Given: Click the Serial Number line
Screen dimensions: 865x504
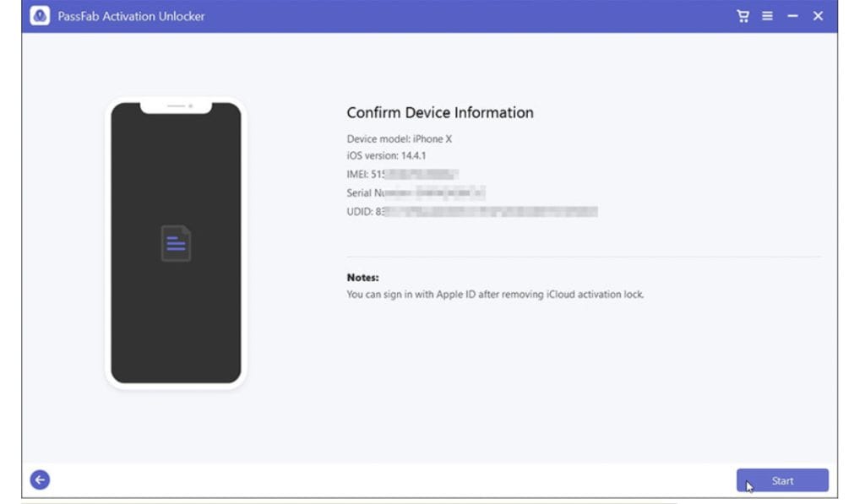Looking at the screenshot, I should pos(416,193).
